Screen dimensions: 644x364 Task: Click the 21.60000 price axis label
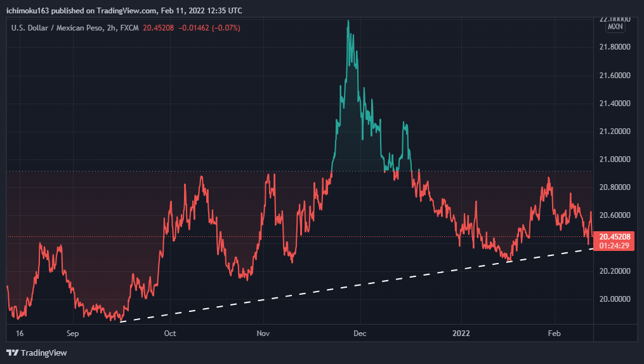(615, 75)
